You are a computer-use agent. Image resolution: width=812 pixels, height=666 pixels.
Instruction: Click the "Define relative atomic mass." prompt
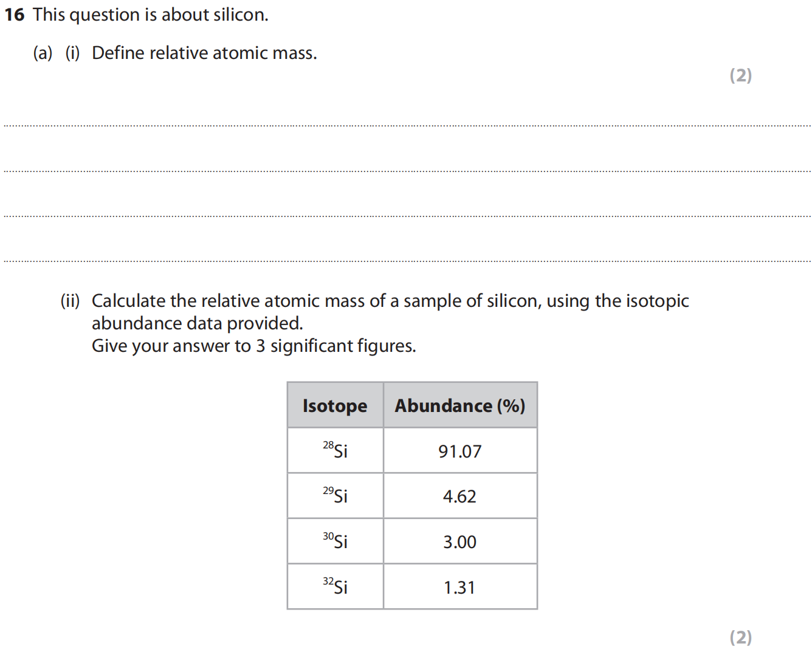(x=204, y=53)
